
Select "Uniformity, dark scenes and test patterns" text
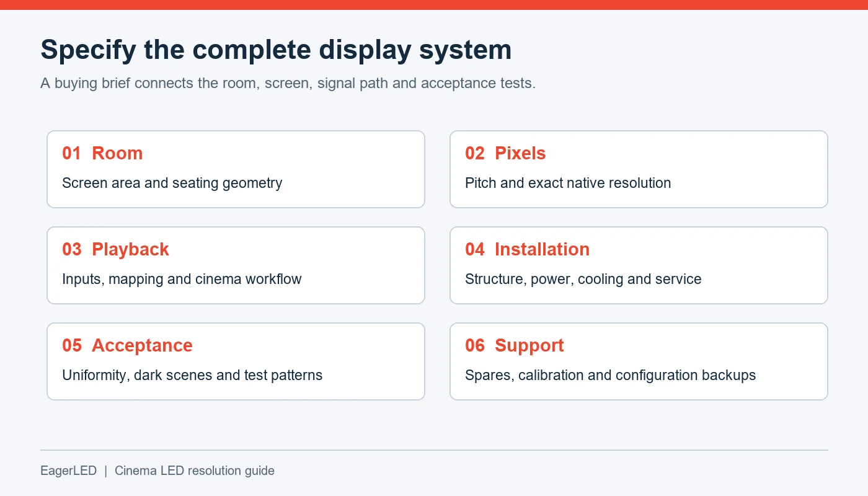point(192,375)
